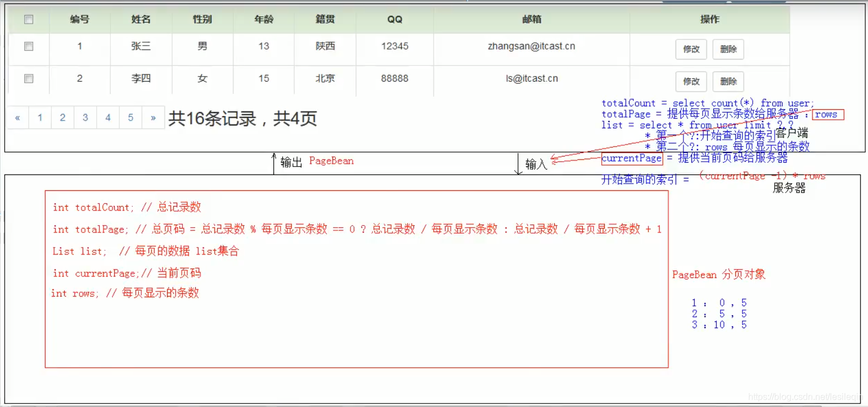Click gender cell 女
The image size is (868, 407).
pyautogui.click(x=203, y=79)
